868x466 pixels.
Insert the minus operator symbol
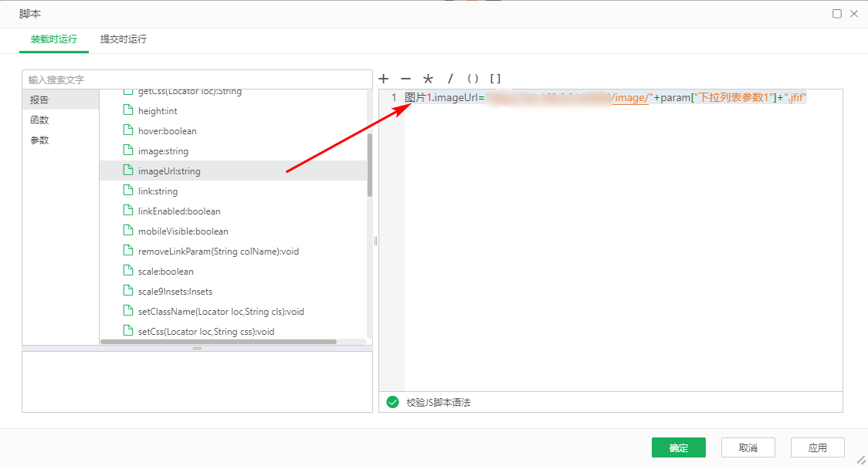[x=405, y=79]
